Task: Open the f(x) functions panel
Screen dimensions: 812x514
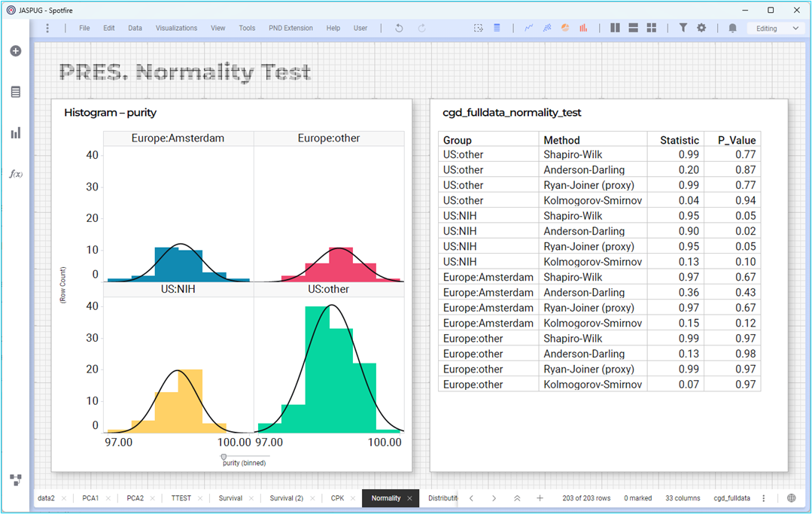Action: (16, 174)
